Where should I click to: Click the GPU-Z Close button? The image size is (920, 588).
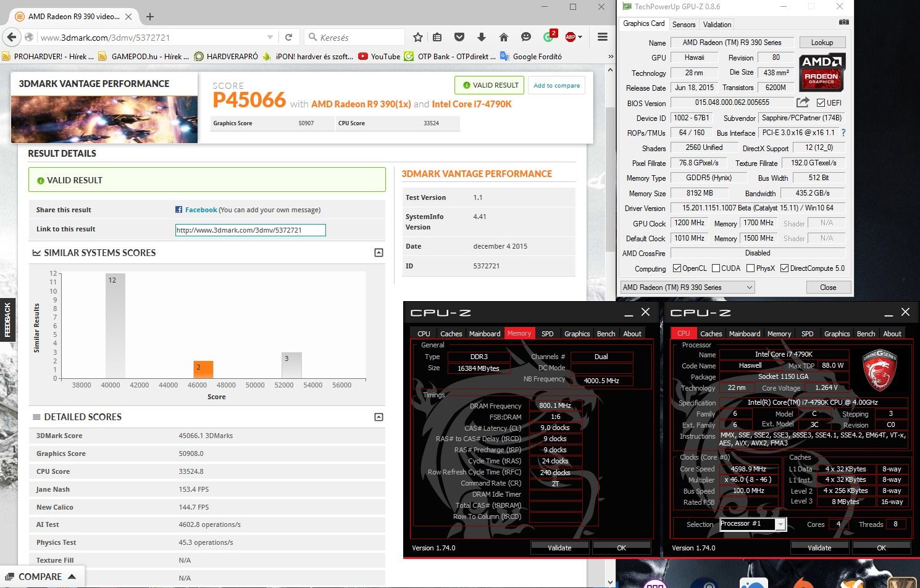829,288
